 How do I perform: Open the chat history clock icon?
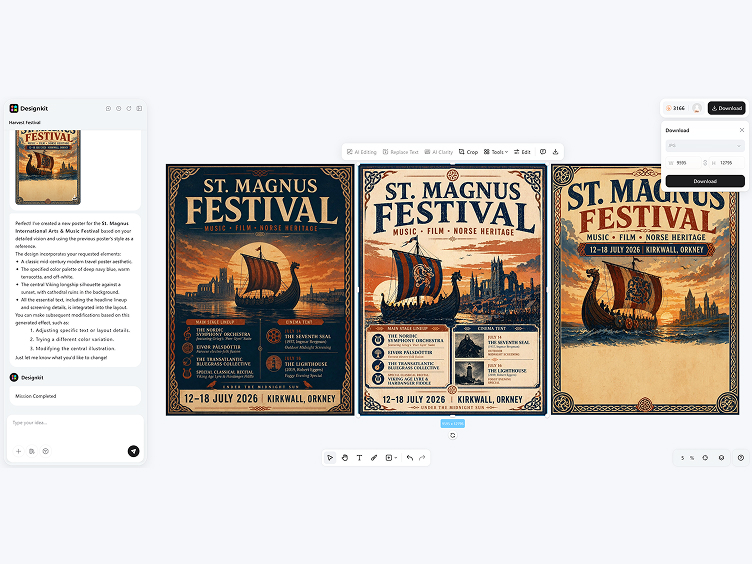(118, 108)
